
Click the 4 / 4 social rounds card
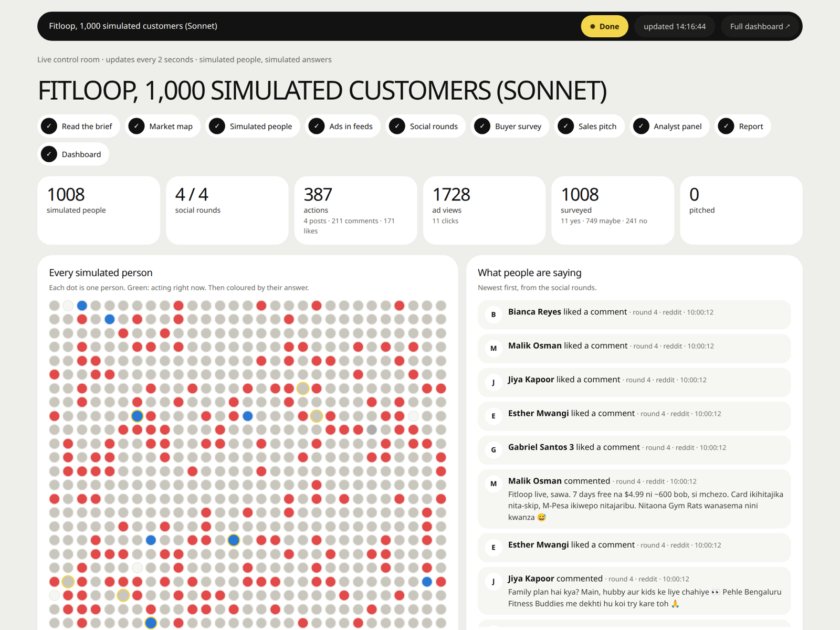coord(227,210)
